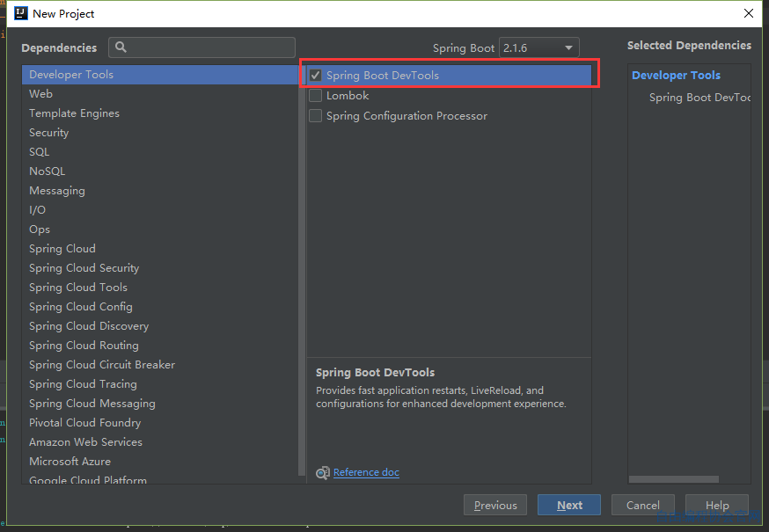Image resolution: width=769 pixels, height=532 pixels.
Task: Click the Help button
Action: click(717, 505)
